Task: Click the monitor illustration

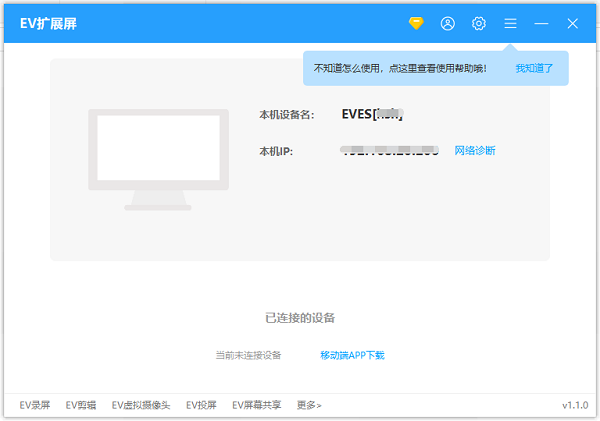Action: tap(161, 158)
